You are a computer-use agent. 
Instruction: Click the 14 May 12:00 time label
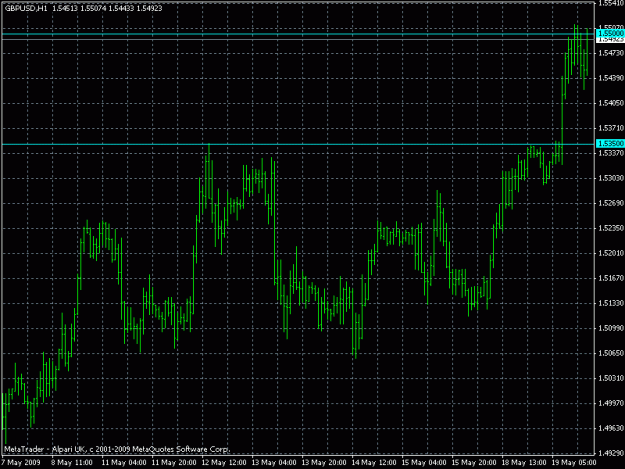pyautogui.click(x=374, y=463)
